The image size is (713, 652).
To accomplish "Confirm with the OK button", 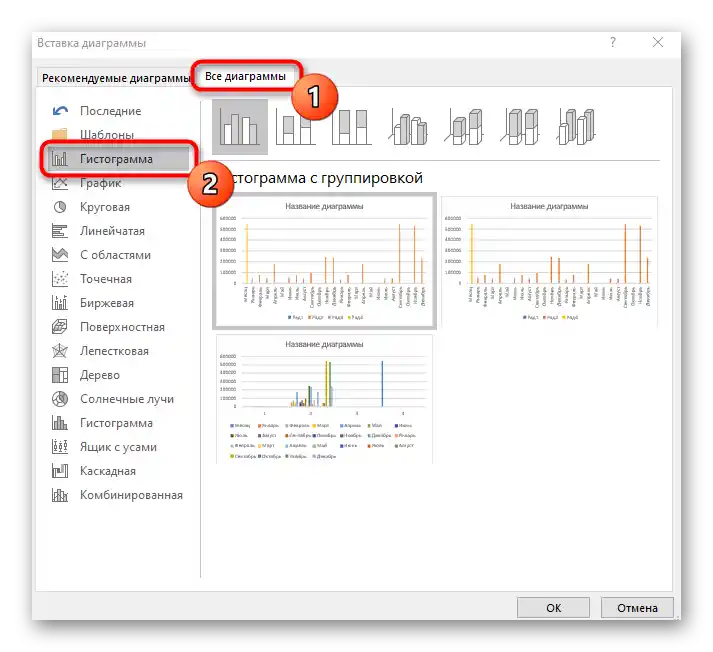I will (553, 608).
